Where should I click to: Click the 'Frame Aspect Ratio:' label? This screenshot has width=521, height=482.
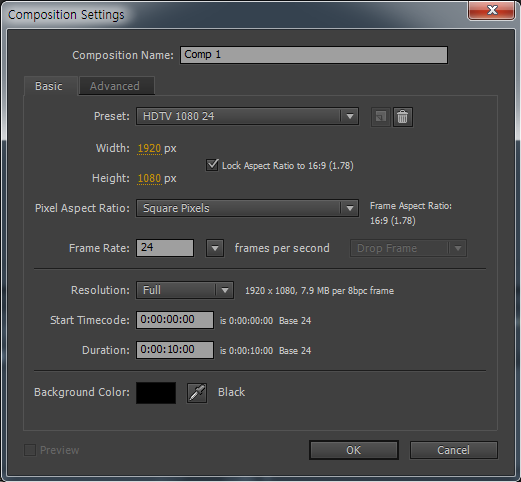coord(411,206)
